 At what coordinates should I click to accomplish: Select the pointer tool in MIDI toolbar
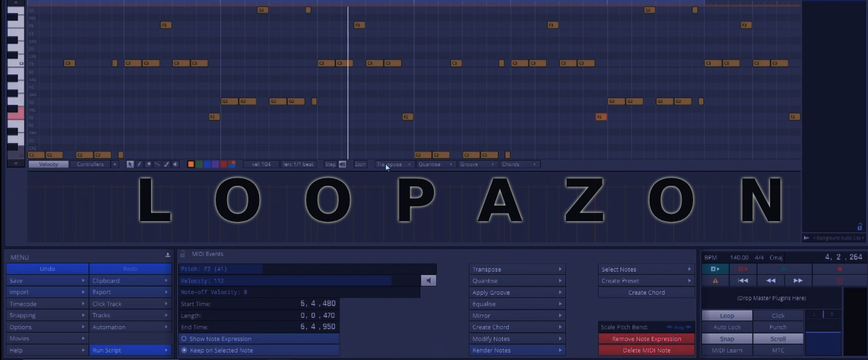(x=130, y=164)
